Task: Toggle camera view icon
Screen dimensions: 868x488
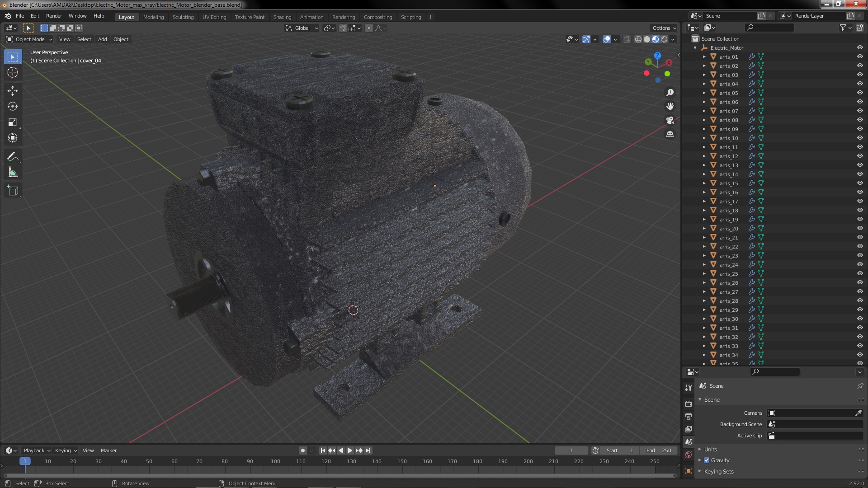Action: 670,120
